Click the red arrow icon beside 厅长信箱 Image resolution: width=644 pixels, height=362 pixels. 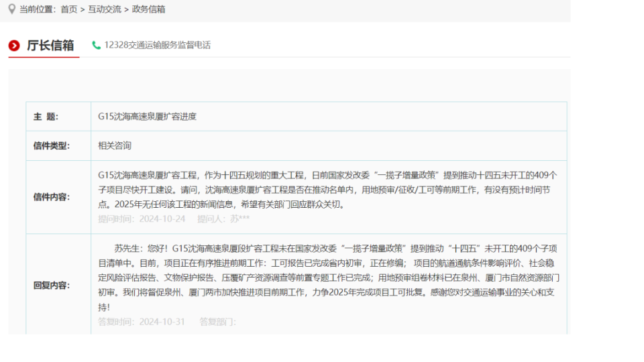pyautogui.click(x=14, y=45)
